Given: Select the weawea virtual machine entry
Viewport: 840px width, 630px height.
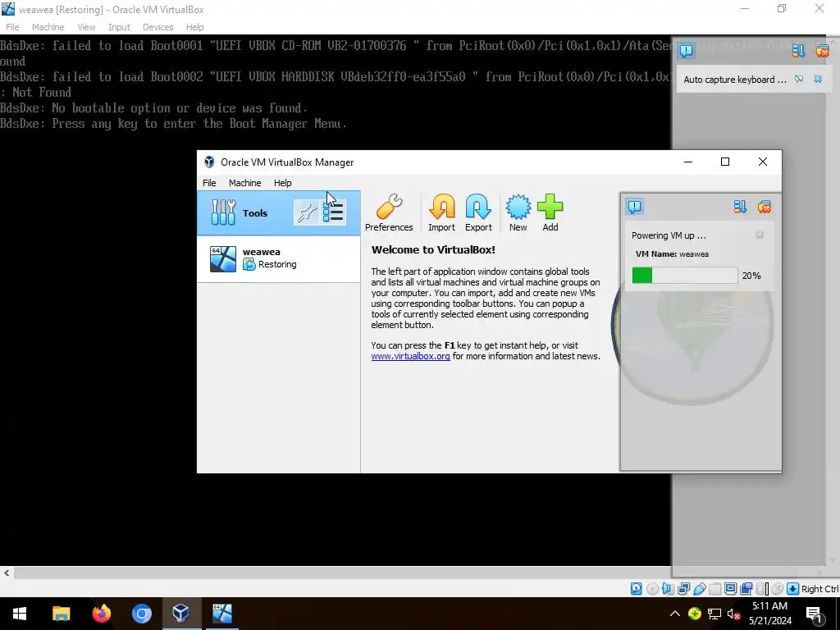Looking at the screenshot, I should (279, 258).
